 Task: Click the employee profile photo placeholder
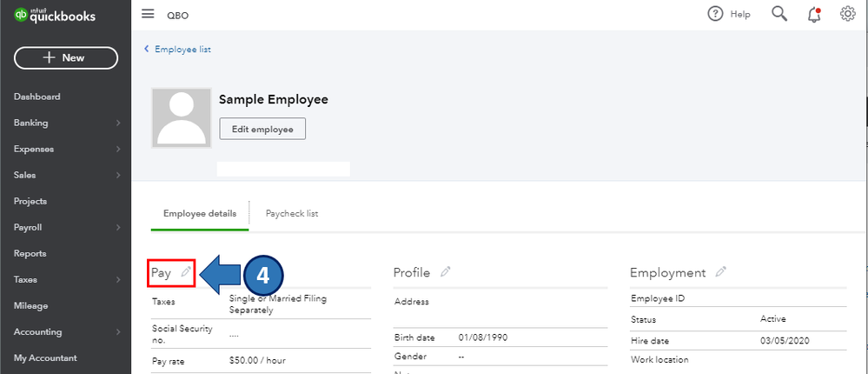(x=182, y=117)
